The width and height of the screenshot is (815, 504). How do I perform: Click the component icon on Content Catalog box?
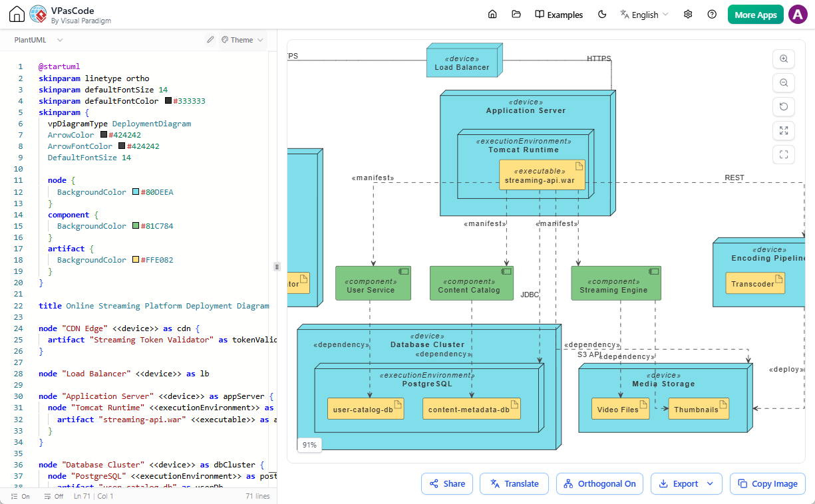pos(506,271)
